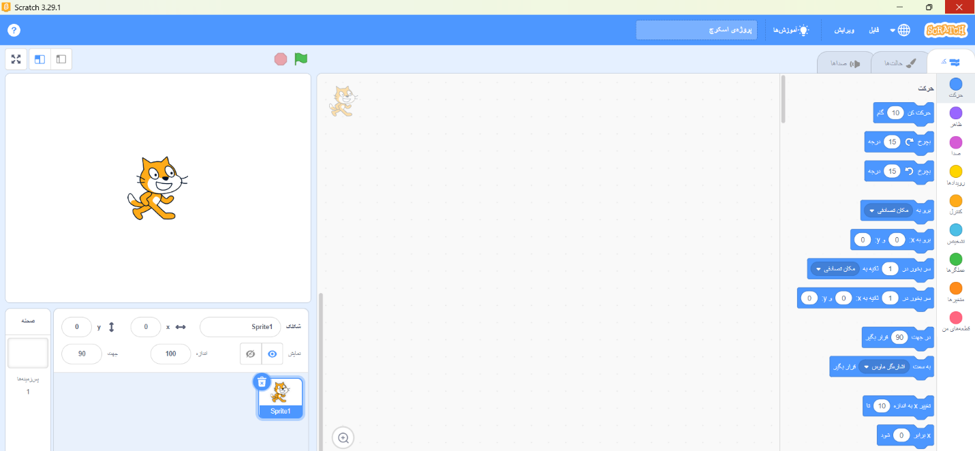
Task: Click the cat sprite on stage
Action: (156, 188)
